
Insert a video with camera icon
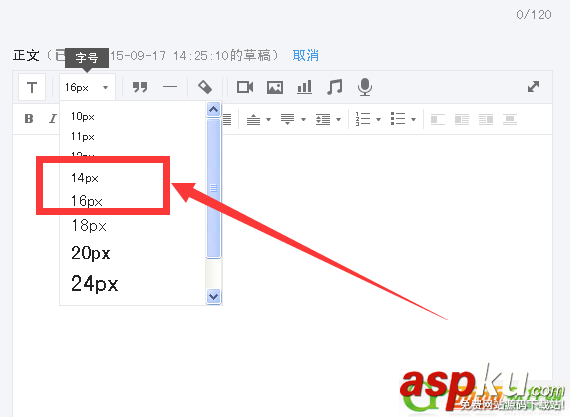[245, 87]
